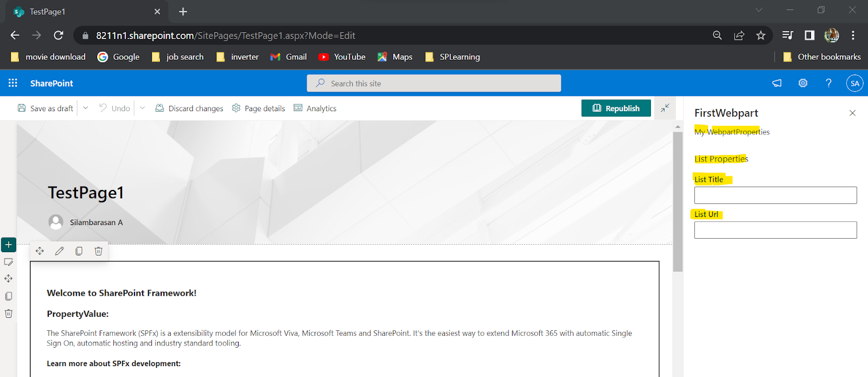
Task: Open the job search bookmark folder
Action: [x=177, y=57]
